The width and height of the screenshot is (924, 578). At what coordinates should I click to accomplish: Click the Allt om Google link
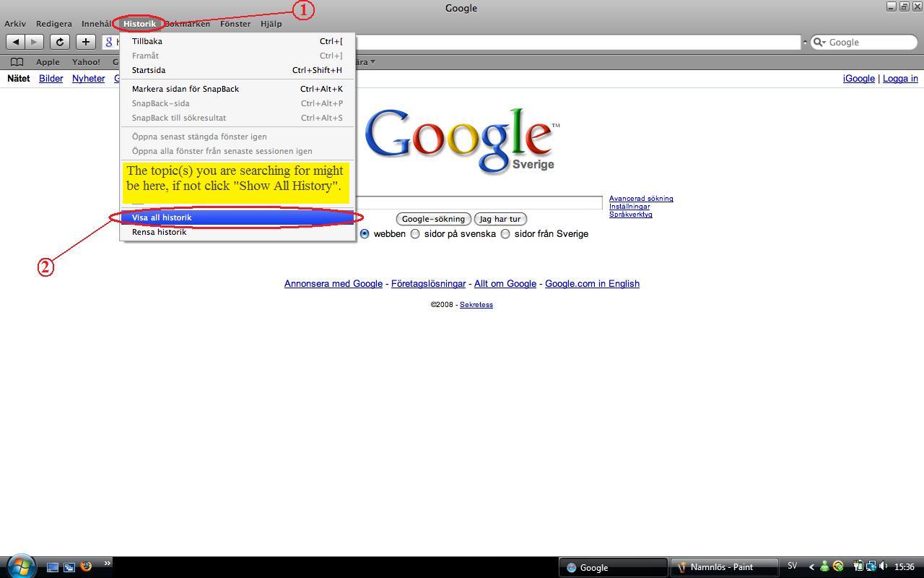pyautogui.click(x=505, y=283)
